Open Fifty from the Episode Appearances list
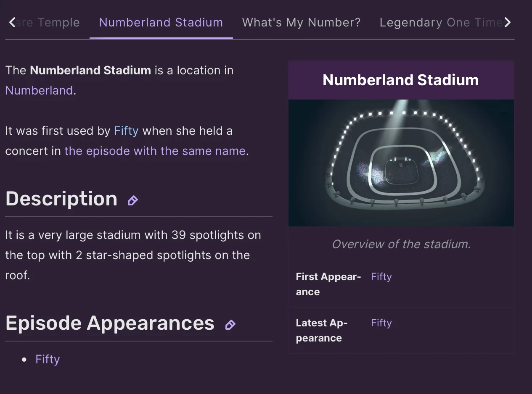The height and width of the screenshot is (394, 532). (47, 359)
